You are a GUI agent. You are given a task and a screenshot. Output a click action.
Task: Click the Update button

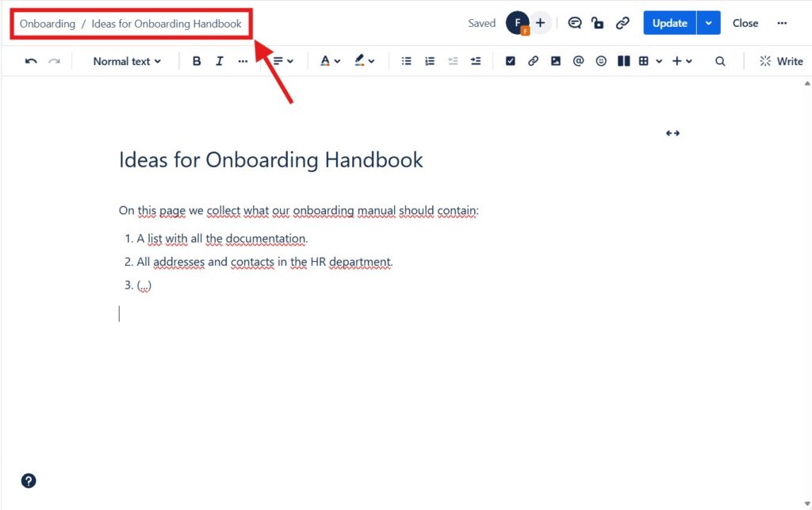[x=670, y=22]
